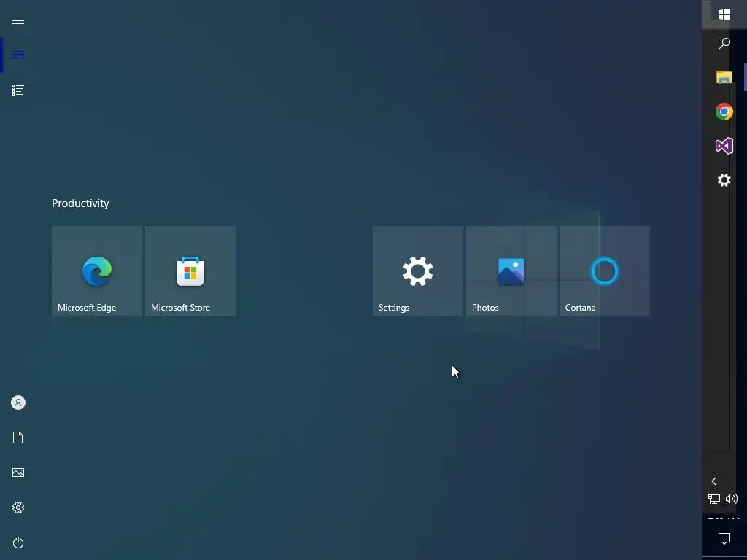Image resolution: width=747 pixels, height=560 pixels.
Task: Open taskbar Search magnifier
Action: pyautogui.click(x=724, y=44)
